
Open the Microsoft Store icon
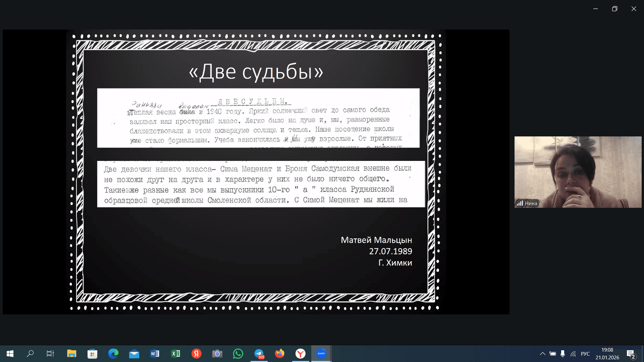point(93,354)
